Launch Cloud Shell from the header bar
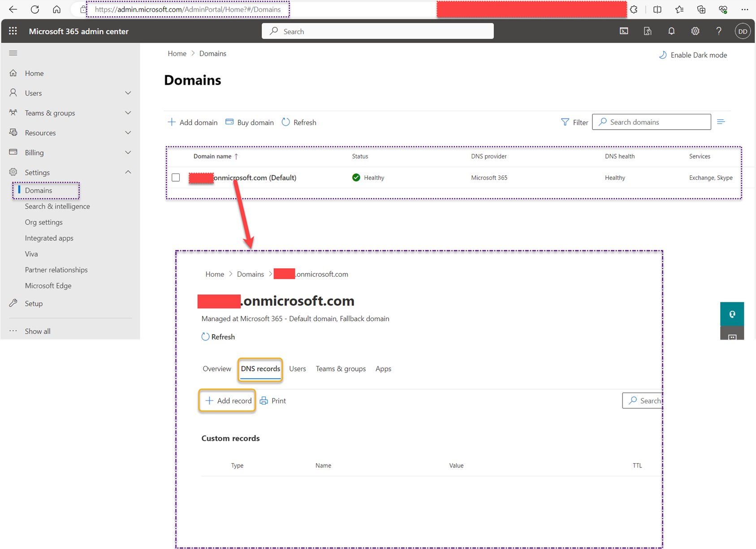This screenshot has height=549, width=756. point(624,31)
